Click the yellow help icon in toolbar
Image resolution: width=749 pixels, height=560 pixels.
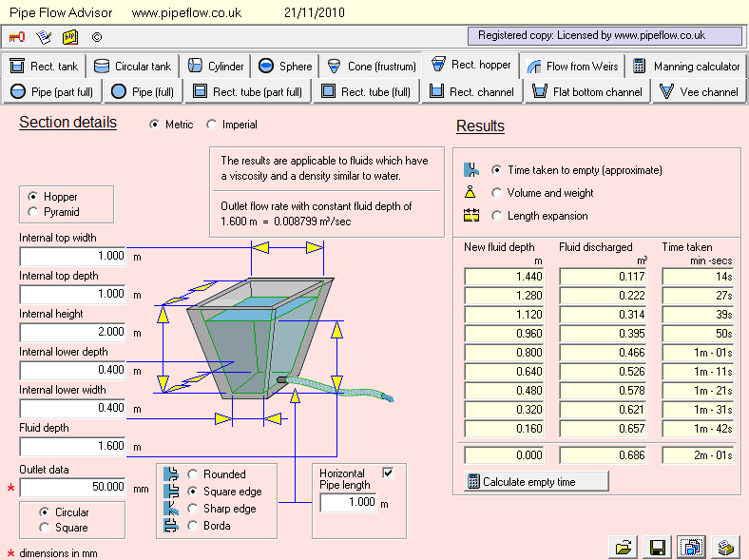[69, 37]
